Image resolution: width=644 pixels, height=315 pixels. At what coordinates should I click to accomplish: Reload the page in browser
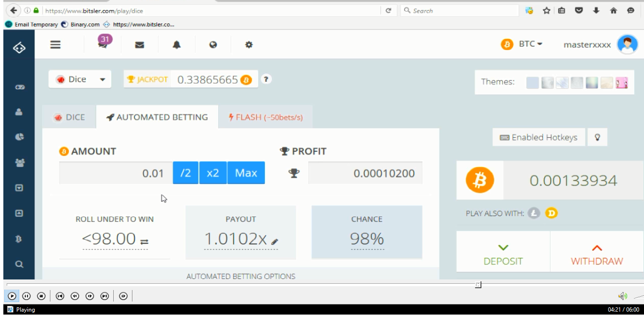coord(388,11)
